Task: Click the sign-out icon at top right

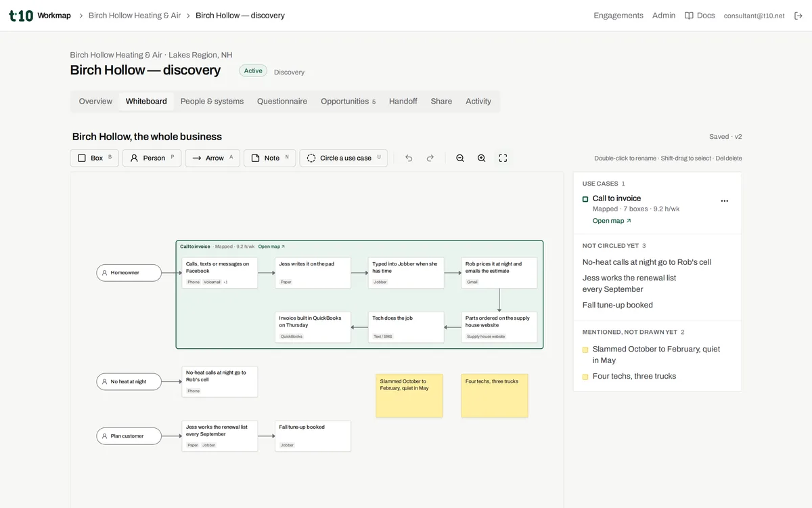Action: pos(798,16)
